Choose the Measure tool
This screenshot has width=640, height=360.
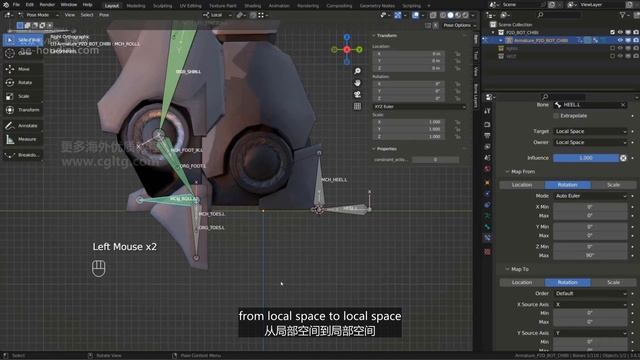click(x=22, y=139)
